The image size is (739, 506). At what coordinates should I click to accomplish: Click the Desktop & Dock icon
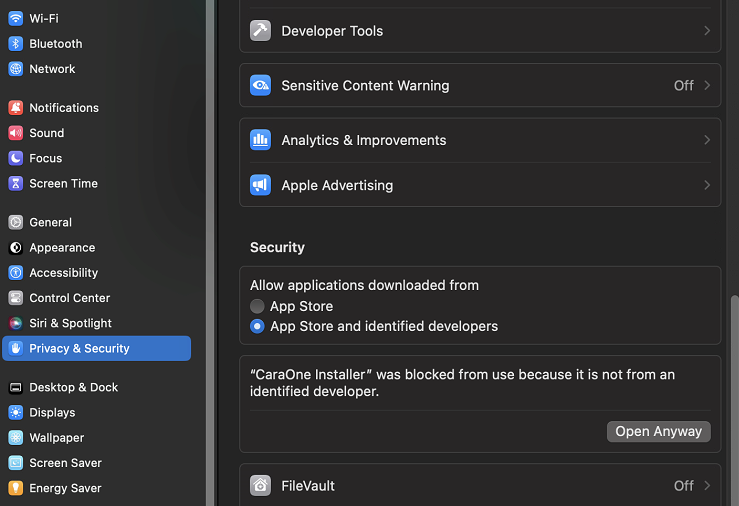coord(16,387)
